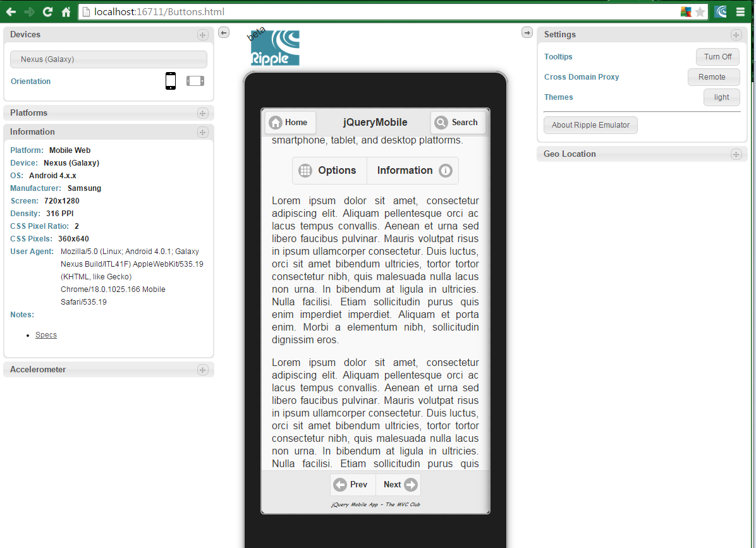
Task: Switch theme using light button
Action: click(721, 97)
